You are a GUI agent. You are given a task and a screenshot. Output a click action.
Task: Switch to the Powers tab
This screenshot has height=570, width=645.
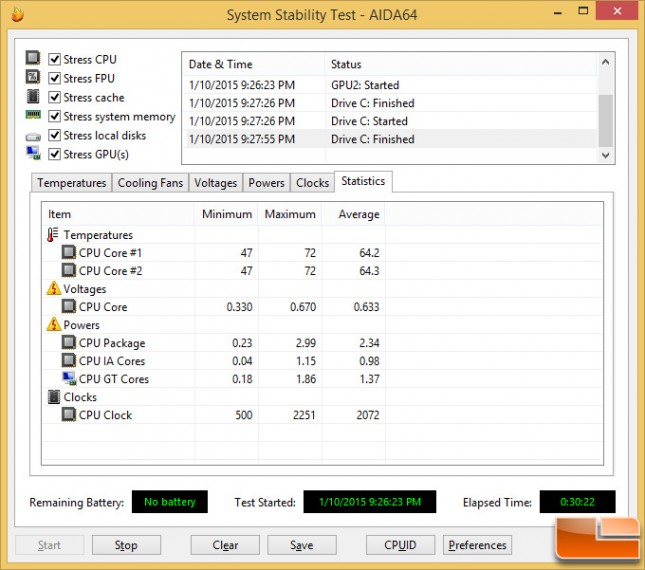tap(267, 183)
